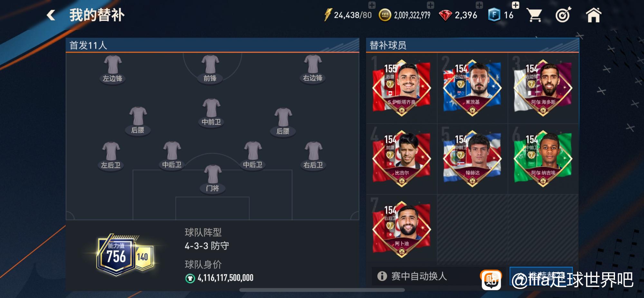
Task: Select the 门将 goalkeeper slot
Action: pyautogui.click(x=213, y=179)
